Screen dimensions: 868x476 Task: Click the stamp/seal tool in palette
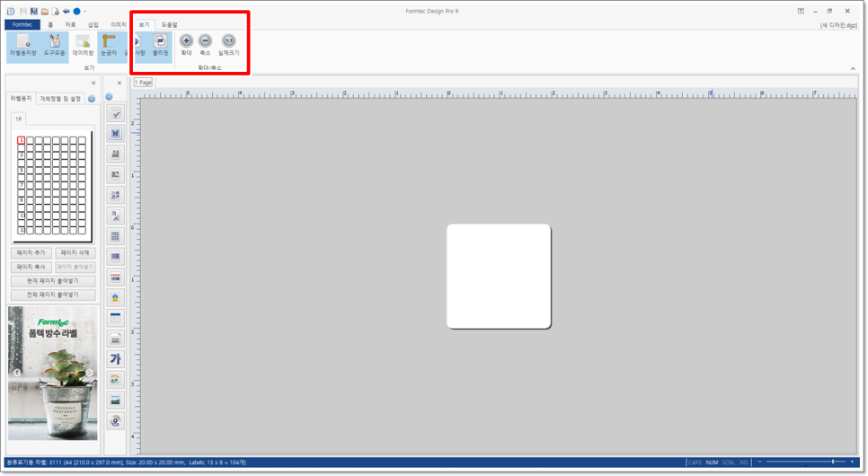pyautogui.click(x=115, y=297)
